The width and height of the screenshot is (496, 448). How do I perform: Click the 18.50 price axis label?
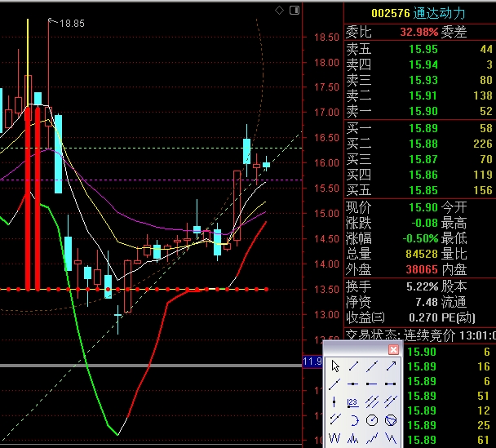(326, 38)
